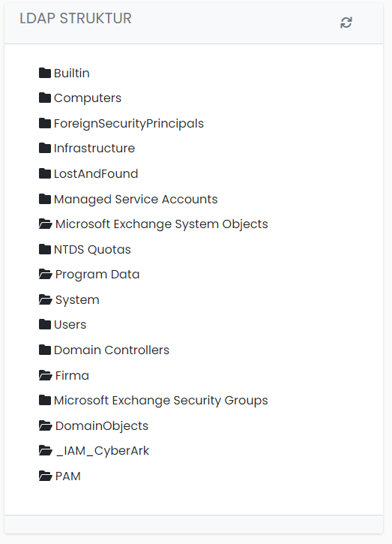The height and width of the screenshot is (544, 392).
Task: Click the open-folder icon next to System
Action: 46,299
